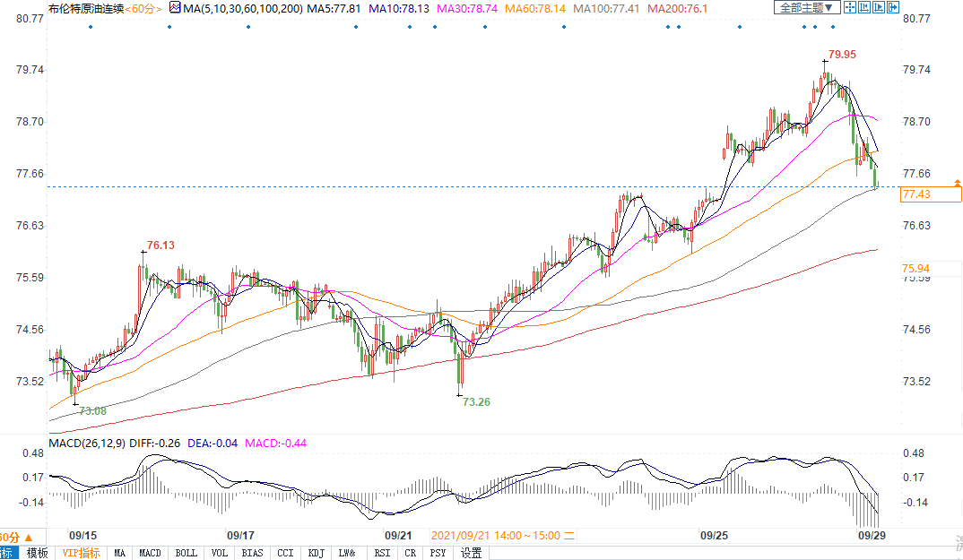Click the third chart control icon after 全部主题
The height and width of the screenshot is (560, 963).
tap(879, 8)
